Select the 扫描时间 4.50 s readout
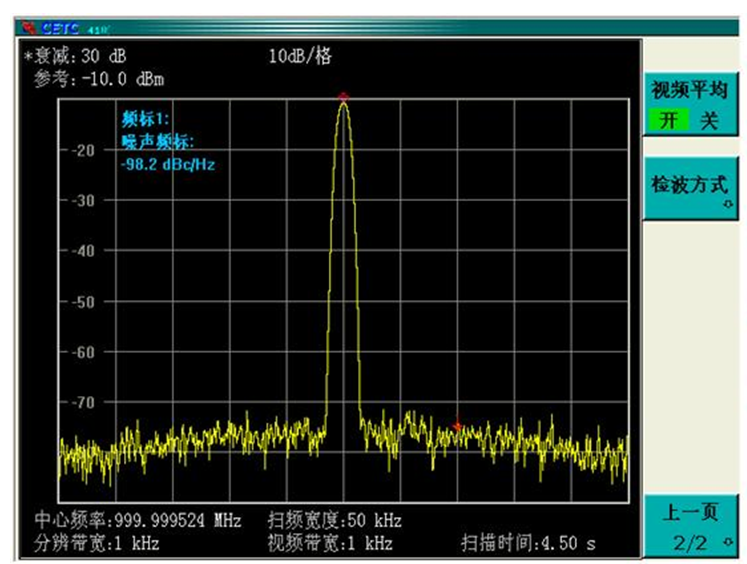 [527, 543]
